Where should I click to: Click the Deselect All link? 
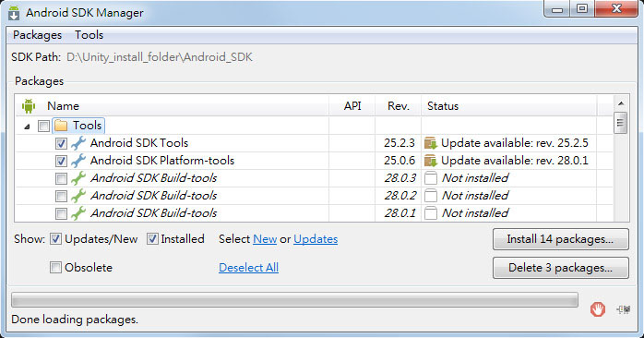click(x=248, y=268)
